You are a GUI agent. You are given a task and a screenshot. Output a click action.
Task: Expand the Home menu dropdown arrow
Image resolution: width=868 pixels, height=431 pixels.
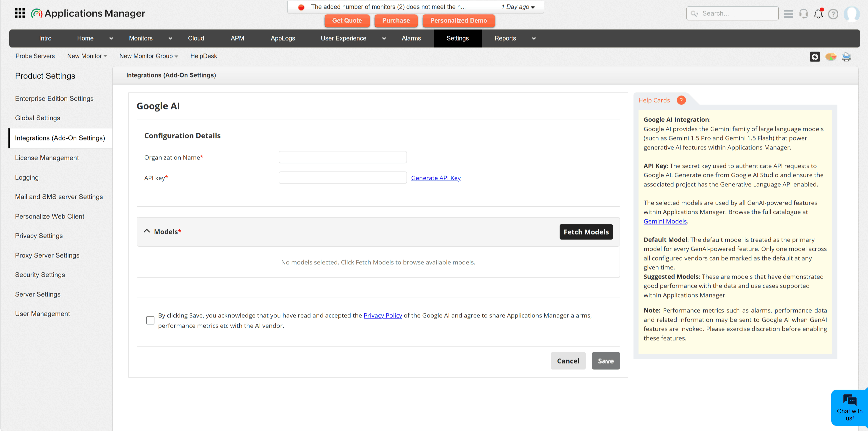click(x=111, y=38)
